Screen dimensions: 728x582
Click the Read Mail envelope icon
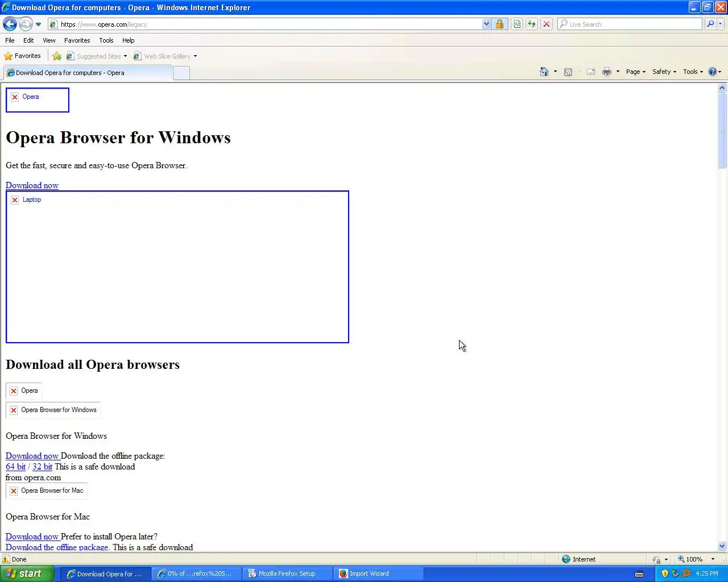click(x=591, y=72)
